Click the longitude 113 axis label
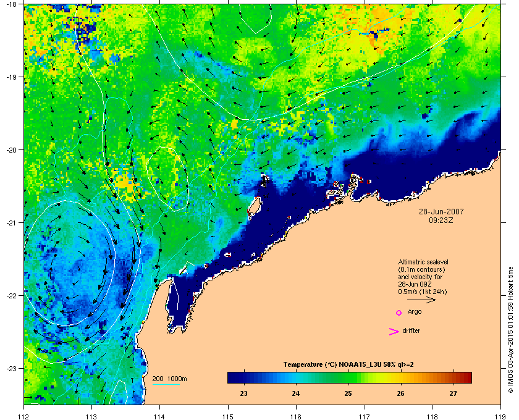519x420 pixels. pos(91,416)
